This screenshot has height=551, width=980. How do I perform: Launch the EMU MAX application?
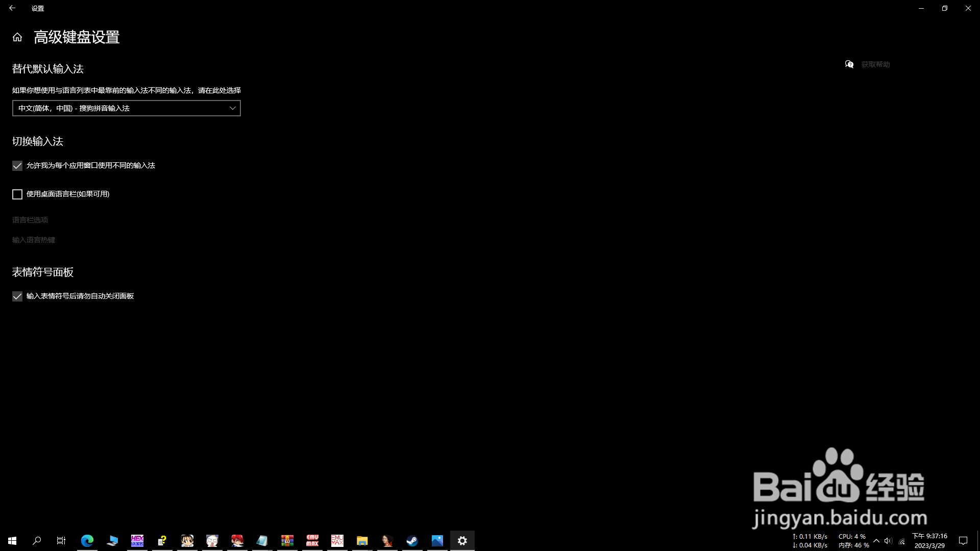(x=337, y=540)
